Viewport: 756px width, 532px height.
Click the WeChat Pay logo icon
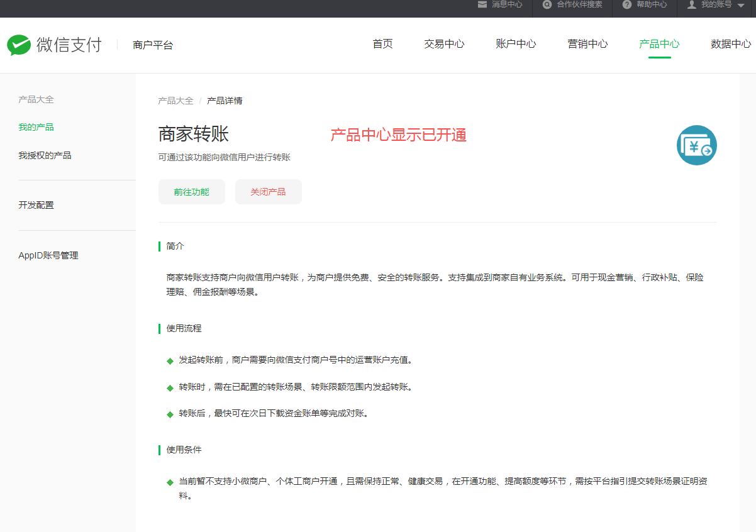tap(19, 45)
